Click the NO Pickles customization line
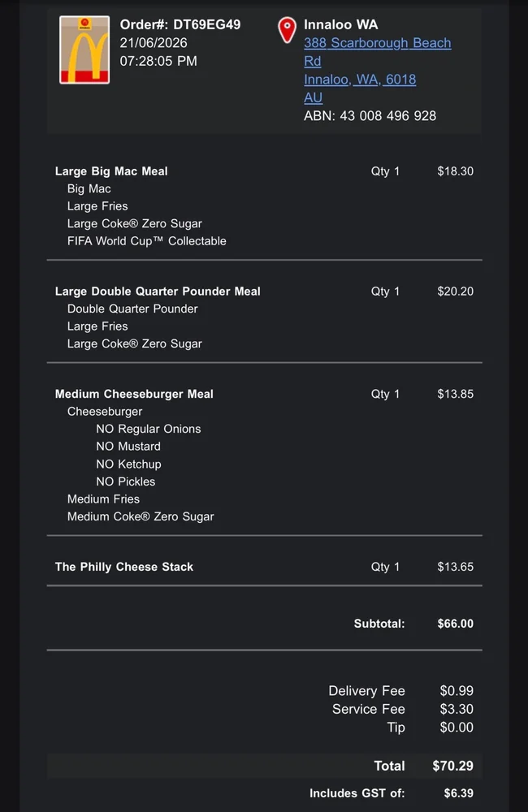 [126, 482]
